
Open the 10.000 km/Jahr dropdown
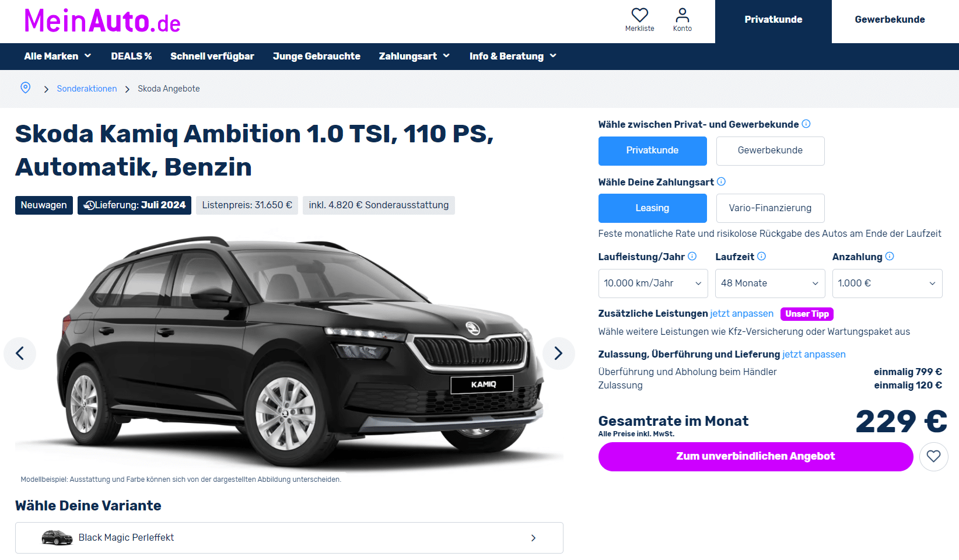coord(653,283)
